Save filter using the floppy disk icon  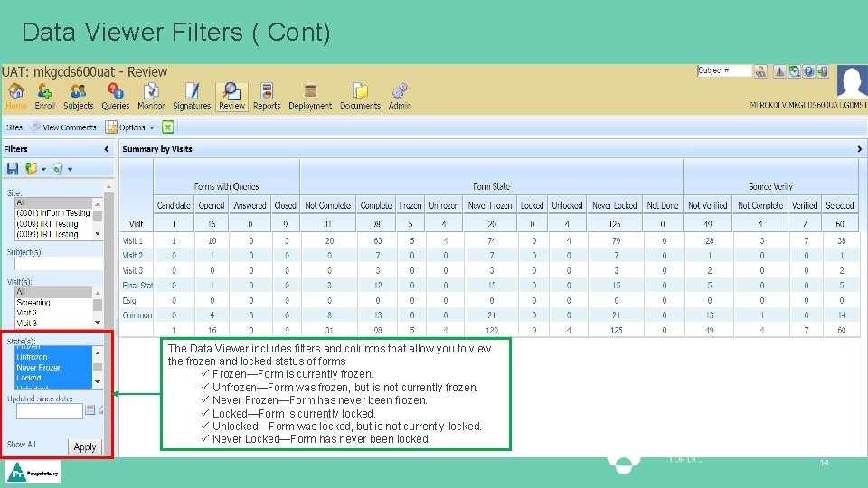(13, 169)
